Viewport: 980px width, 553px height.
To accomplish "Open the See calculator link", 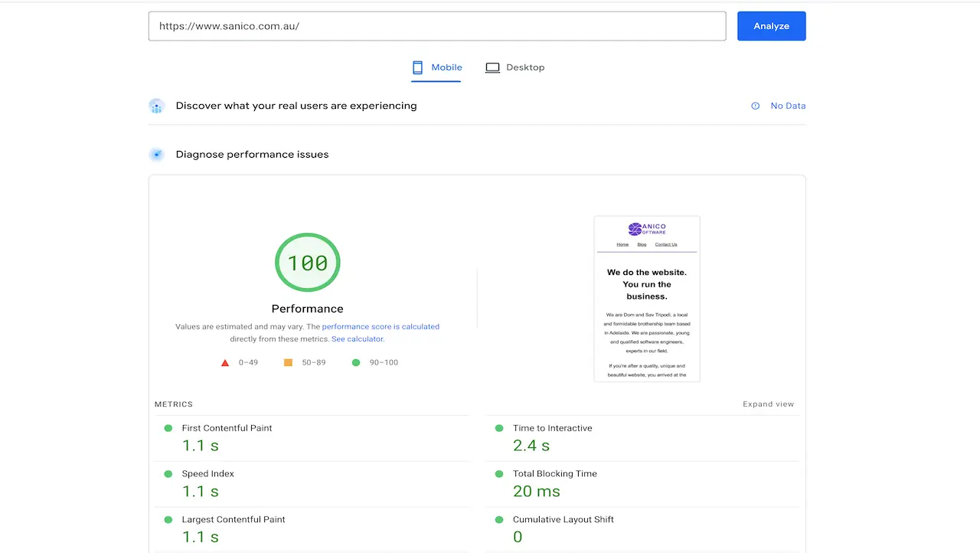I will (357, 339).
